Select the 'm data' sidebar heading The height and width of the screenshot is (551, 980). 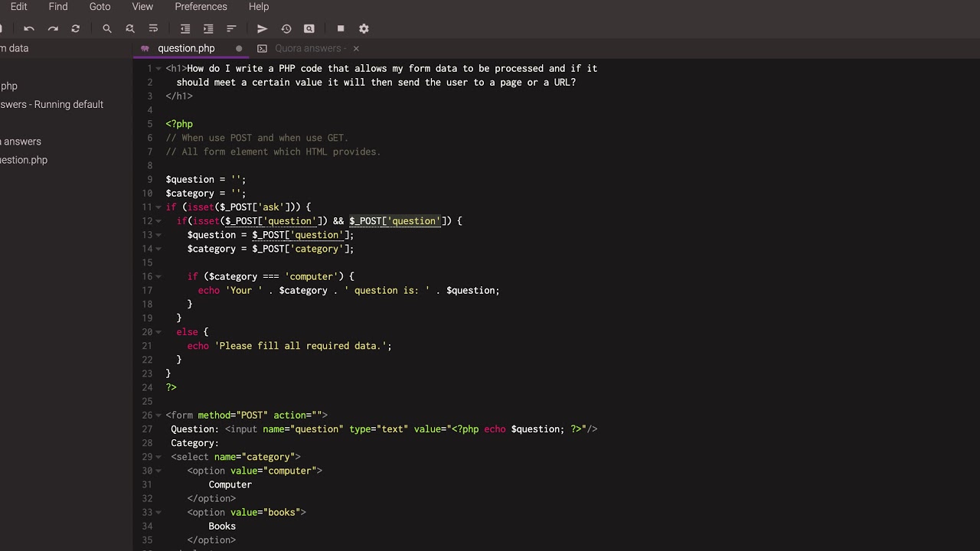pyautogui.click(x=14, y=48)
